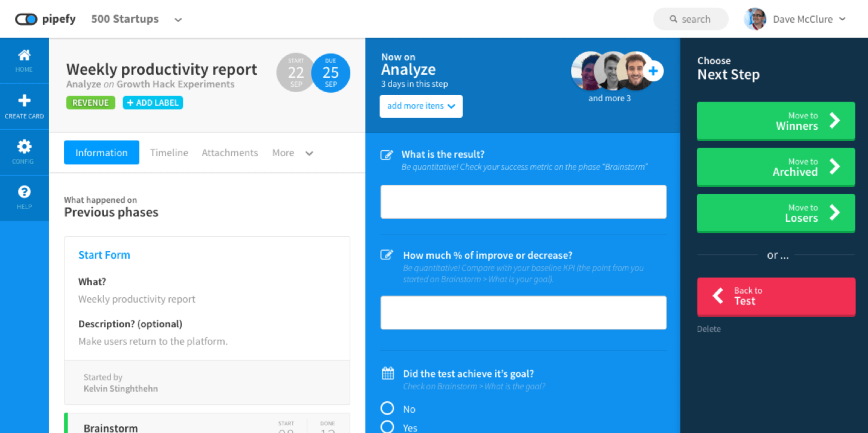Open Help question mark icon
This screenshot has width=868, height=433.
tap(25, 192)
